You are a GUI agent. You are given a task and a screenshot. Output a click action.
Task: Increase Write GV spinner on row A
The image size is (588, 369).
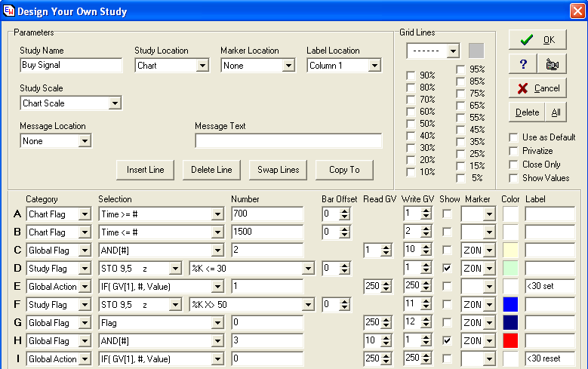426,211
